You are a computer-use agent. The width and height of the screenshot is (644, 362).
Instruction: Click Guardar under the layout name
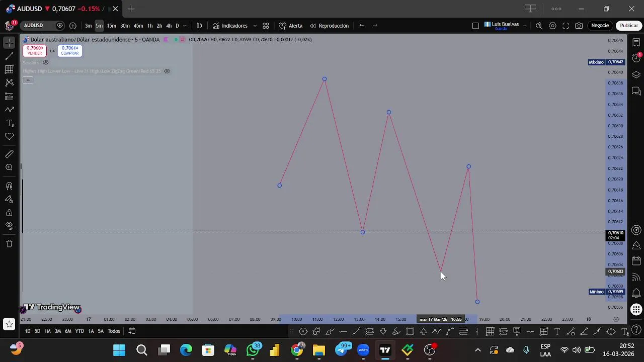[501, 29]
